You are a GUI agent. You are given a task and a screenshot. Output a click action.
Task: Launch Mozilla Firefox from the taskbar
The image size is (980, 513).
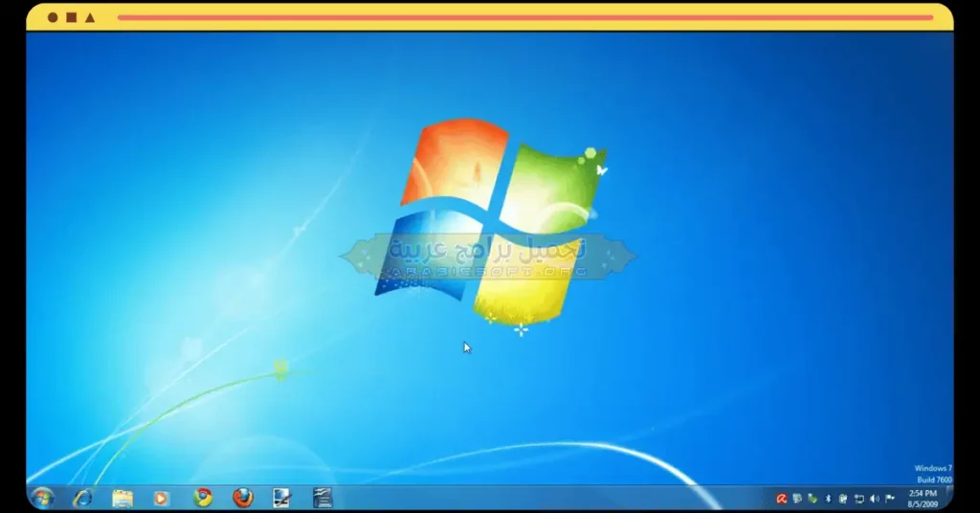(x=242, y=498)
